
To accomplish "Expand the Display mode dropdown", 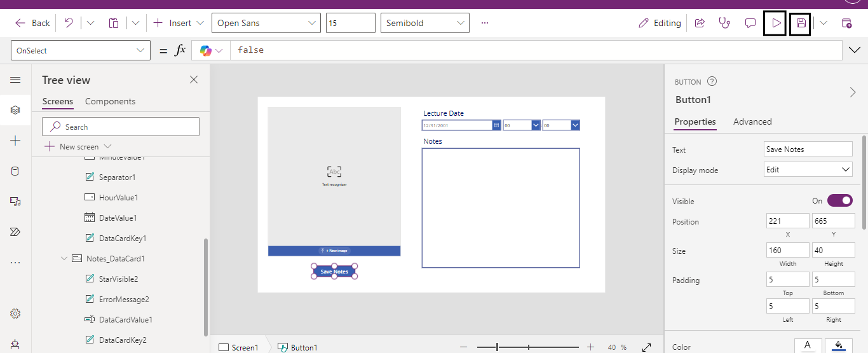I will 808,170.
